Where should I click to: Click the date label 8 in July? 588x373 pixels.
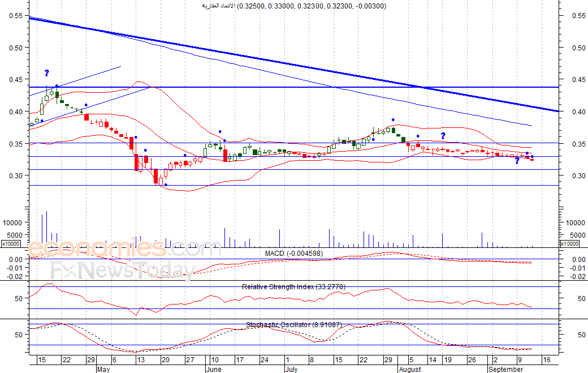(x=312, y=360)
